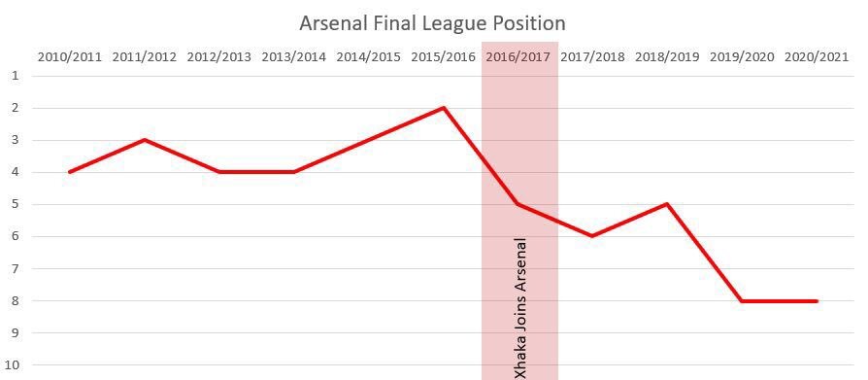The image size is (868, 380).
Task: Click the 2017/2018 data point at position 6
Action: 593,236
